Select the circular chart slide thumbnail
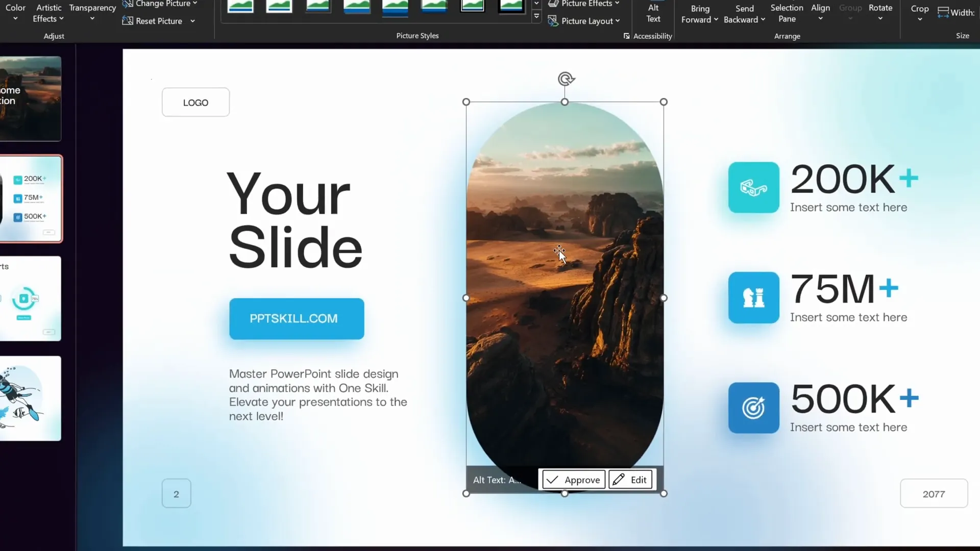This screenshot has height=551, width=980. pos(31,298)
